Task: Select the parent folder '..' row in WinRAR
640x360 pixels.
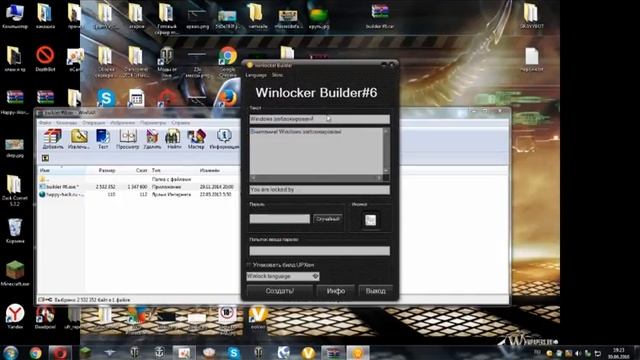Action: click(x=139, y=179)
